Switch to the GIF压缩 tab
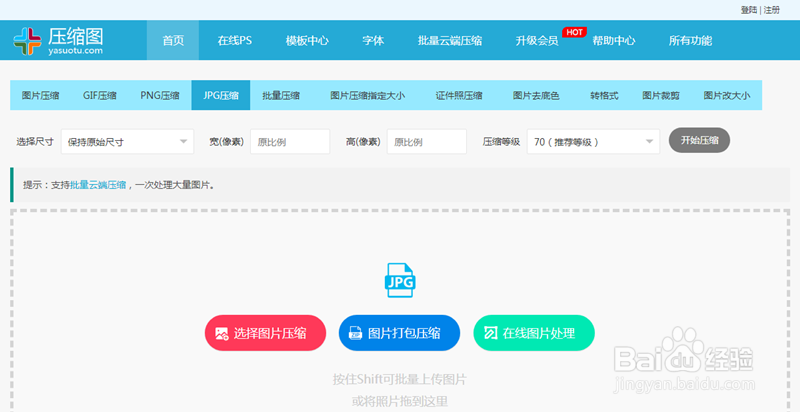800x412 pixels. tap(99, 95)
